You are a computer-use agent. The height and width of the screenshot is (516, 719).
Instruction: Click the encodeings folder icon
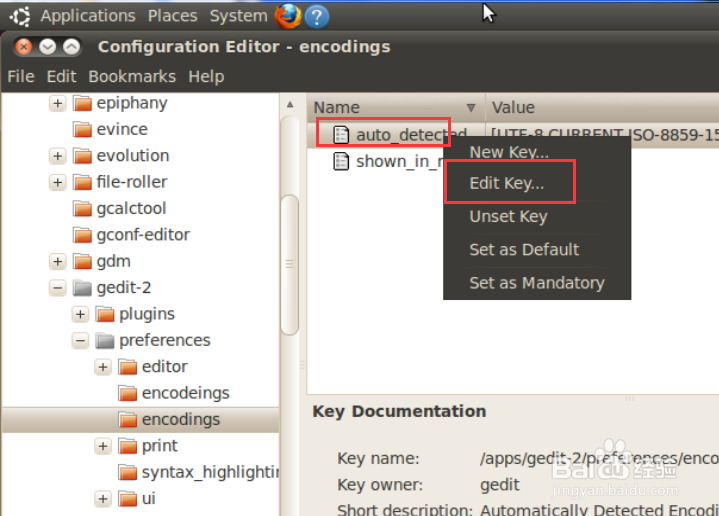coord(127,393)
